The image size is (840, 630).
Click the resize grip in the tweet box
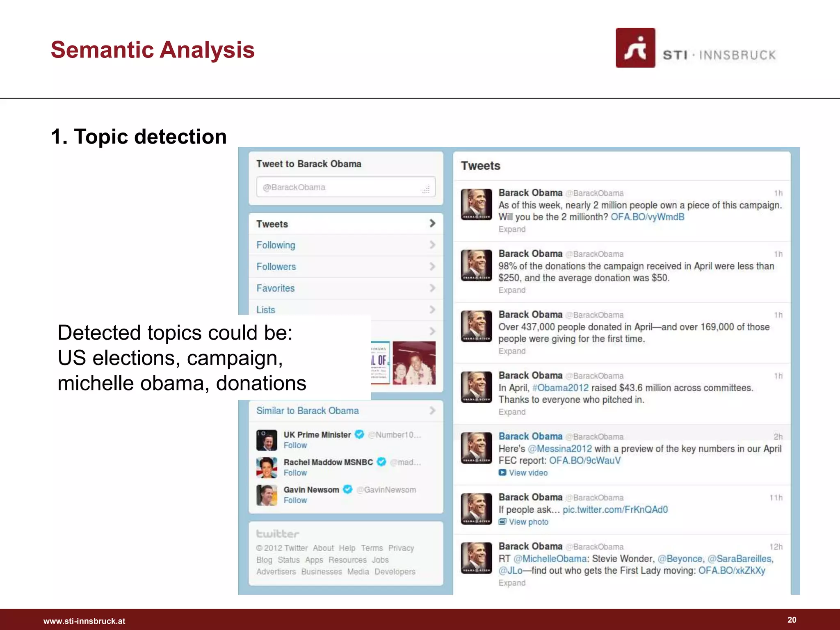coord(426,189)
